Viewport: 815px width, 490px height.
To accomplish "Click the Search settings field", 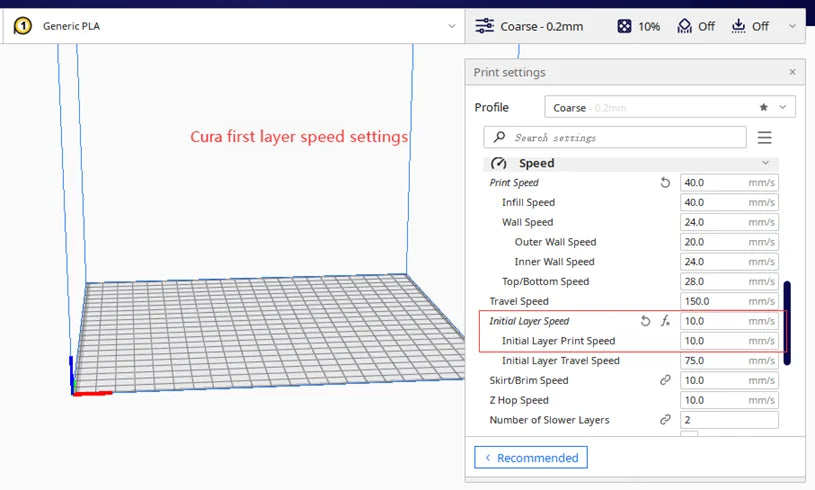I will point(615,137).
